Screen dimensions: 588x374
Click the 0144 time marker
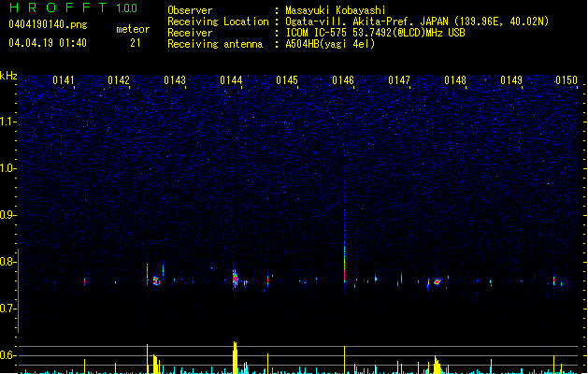pyautogui.click(x=231, y=80)
